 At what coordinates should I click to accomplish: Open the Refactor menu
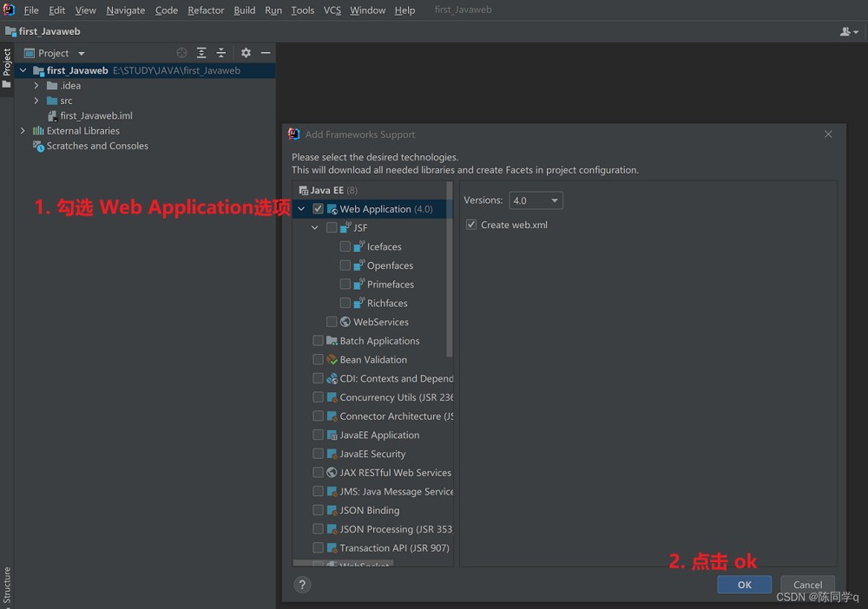pyautogui.click(x=206, y=10)
